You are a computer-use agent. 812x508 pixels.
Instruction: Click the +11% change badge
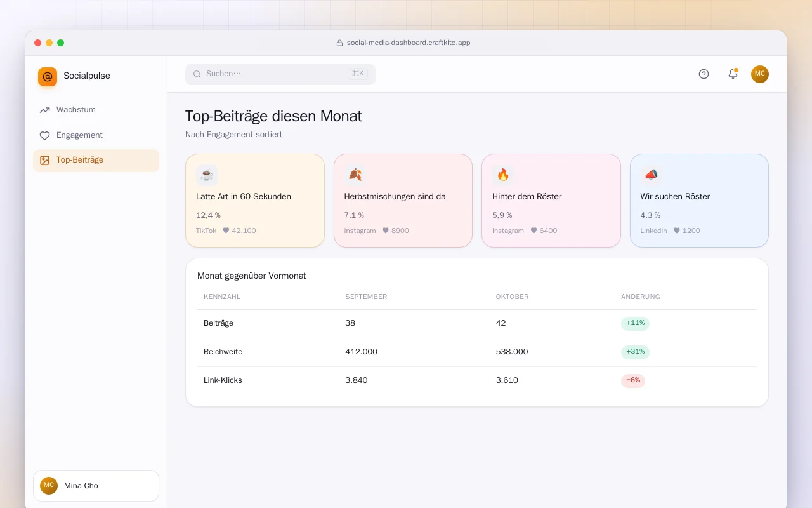[635, 323]
